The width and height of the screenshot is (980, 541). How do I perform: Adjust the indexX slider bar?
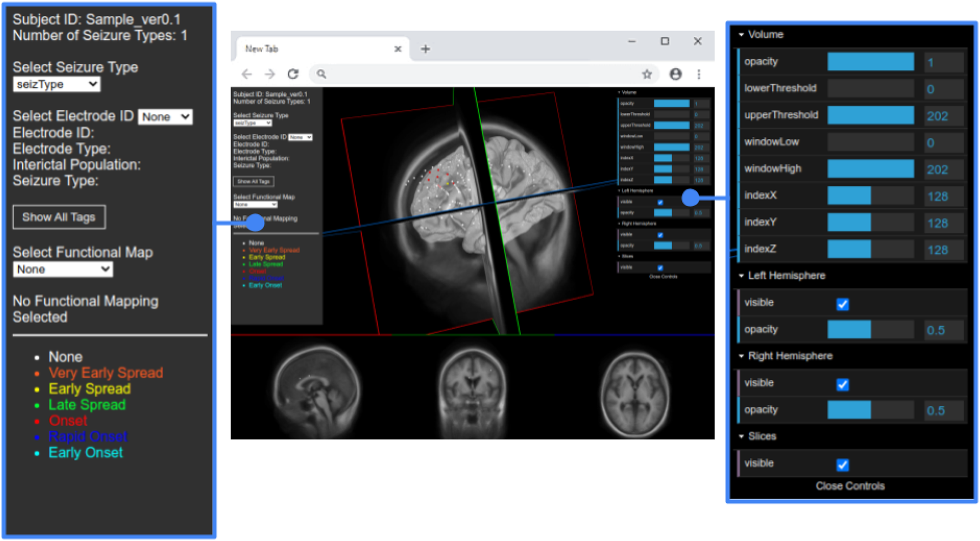[x=870, y=196]
